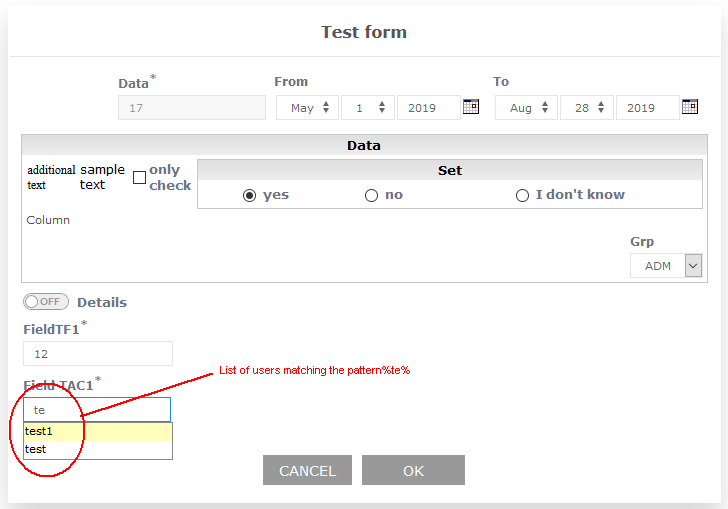Pick 'test' from the suggestion list
This screenshot has width=728, height=509.
(x=98, y=450)
